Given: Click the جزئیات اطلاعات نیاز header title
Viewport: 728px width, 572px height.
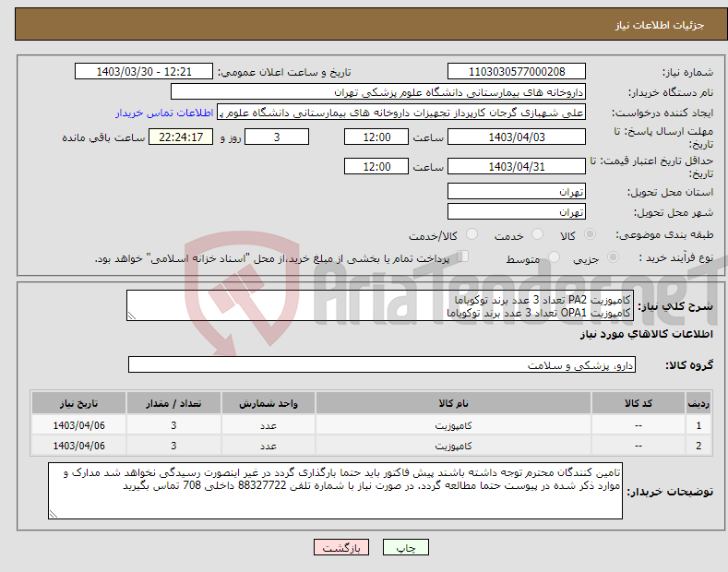Looking at the screenshot, I should pyautogui.click(x=660, y=25).
